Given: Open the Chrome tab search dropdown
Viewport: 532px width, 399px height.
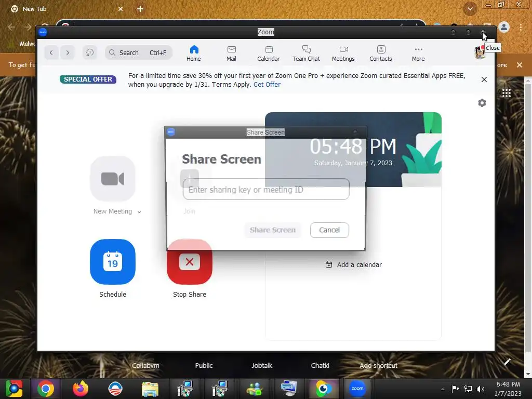Looking at the screenshot, I should (x=470, y=9).
